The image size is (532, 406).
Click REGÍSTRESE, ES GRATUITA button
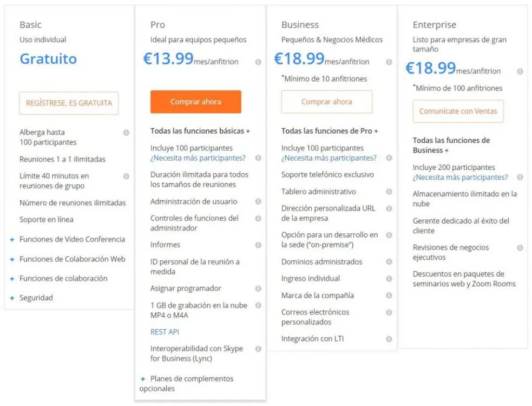pyautogui.click(x=69, y=103)
